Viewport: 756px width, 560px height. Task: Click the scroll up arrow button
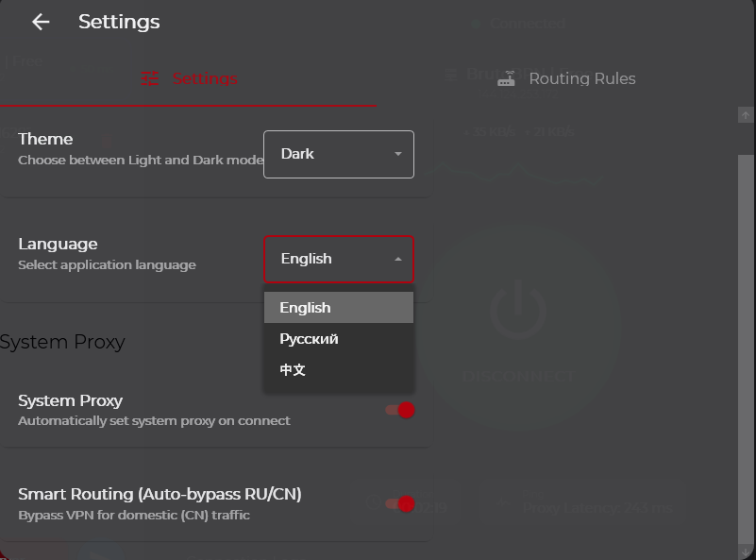pyautogui.click(x=746, y=115)
